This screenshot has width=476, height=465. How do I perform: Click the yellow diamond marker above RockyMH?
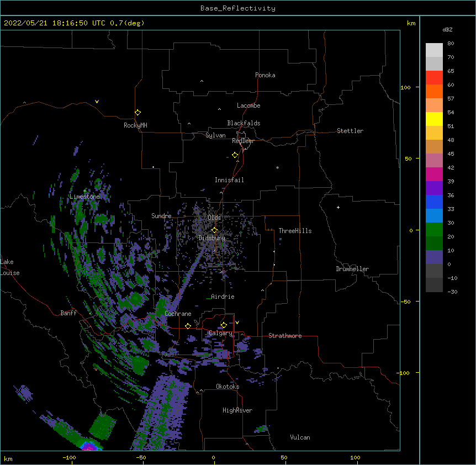coord(137,113)
